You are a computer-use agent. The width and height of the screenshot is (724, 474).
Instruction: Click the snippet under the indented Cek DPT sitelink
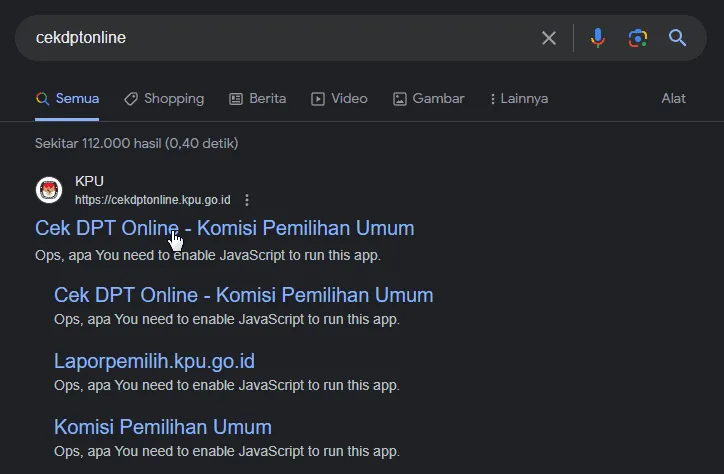point(227,319)
